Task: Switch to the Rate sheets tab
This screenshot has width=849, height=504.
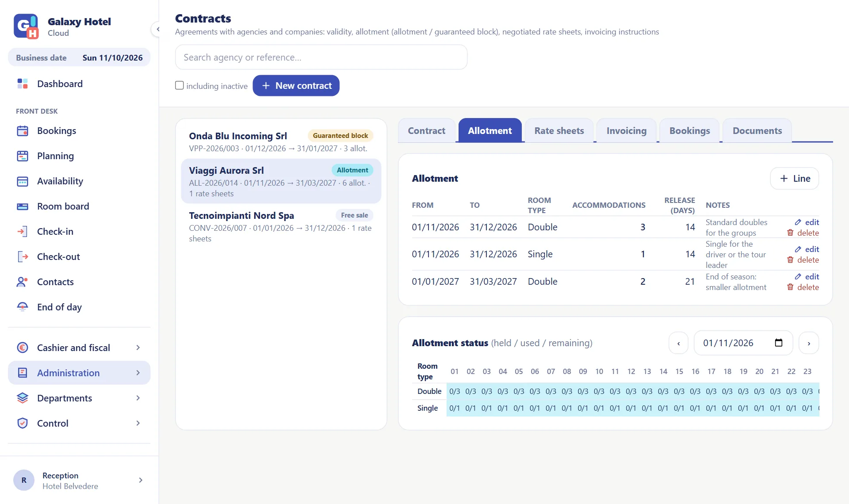Action: click(559, 130)
